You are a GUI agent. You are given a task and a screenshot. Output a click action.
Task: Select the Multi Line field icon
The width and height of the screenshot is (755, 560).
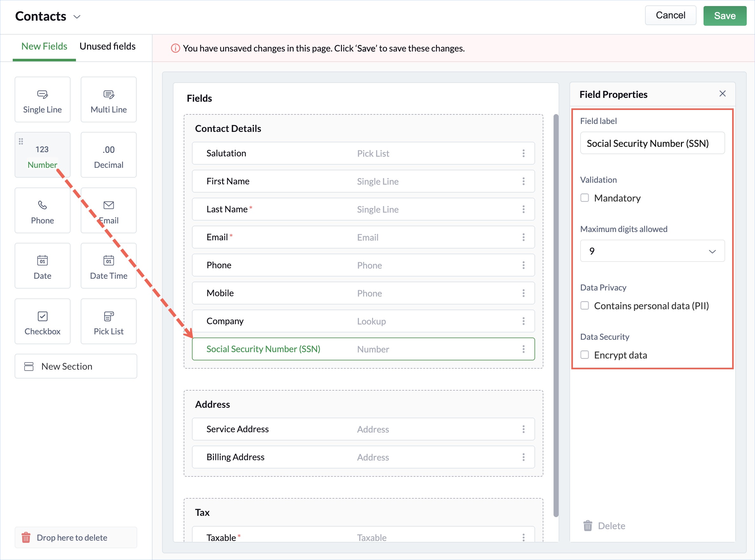[108, 95]
